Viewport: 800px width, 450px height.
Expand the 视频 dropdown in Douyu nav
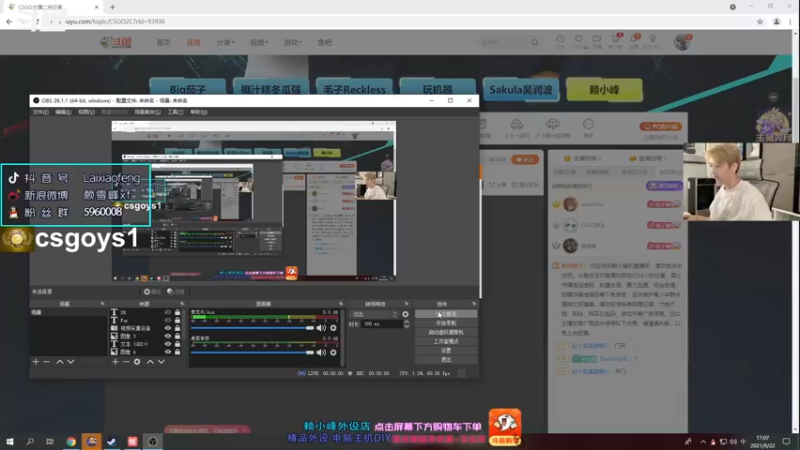pos(259,42)
